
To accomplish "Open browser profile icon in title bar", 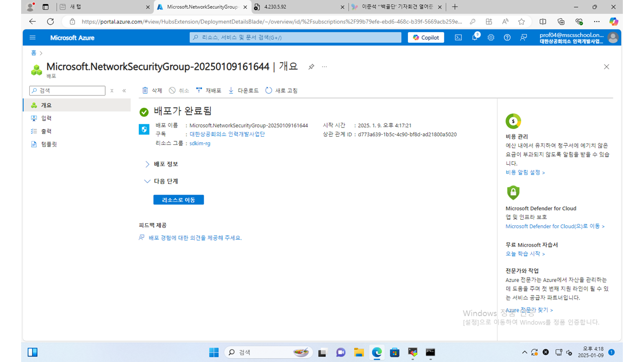I will [31, 7].
